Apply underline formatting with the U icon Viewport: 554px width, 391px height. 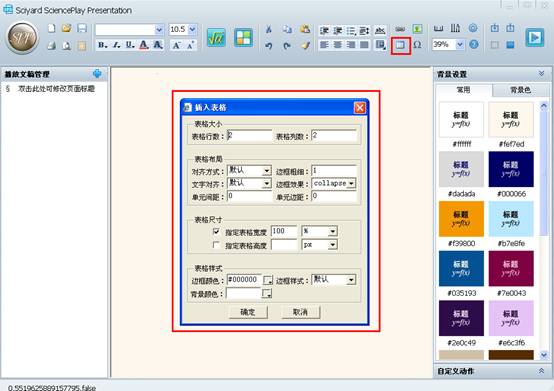(x=130, y=45)
